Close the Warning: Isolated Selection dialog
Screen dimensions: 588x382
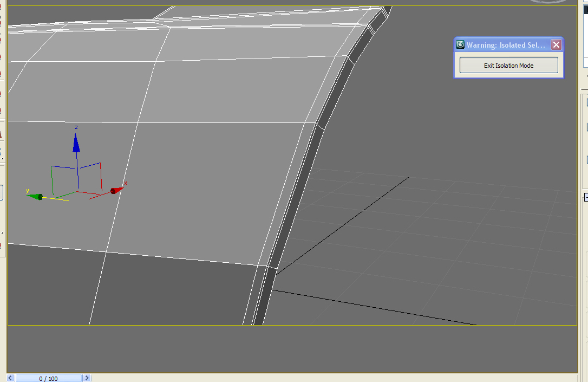coord(556,45)
